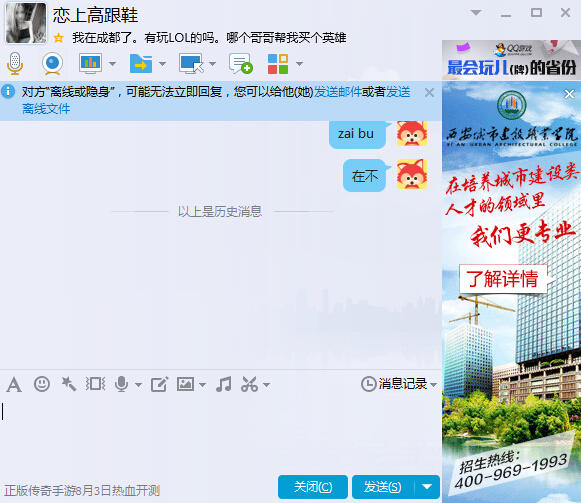Click the yellow star icon beside signature
581x503 pixels.
click(58, 37)
